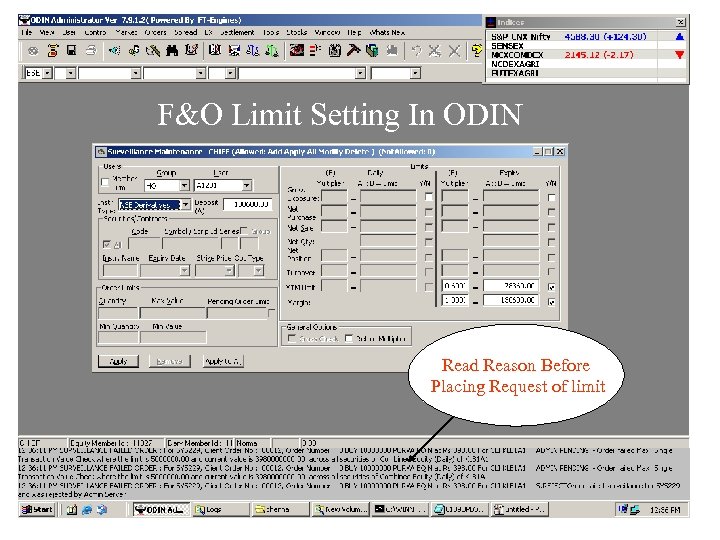The height and width of the screenshot is (540, 720).
Task: Click the green balance scales toolbar icon
Action: click(272, 50)
